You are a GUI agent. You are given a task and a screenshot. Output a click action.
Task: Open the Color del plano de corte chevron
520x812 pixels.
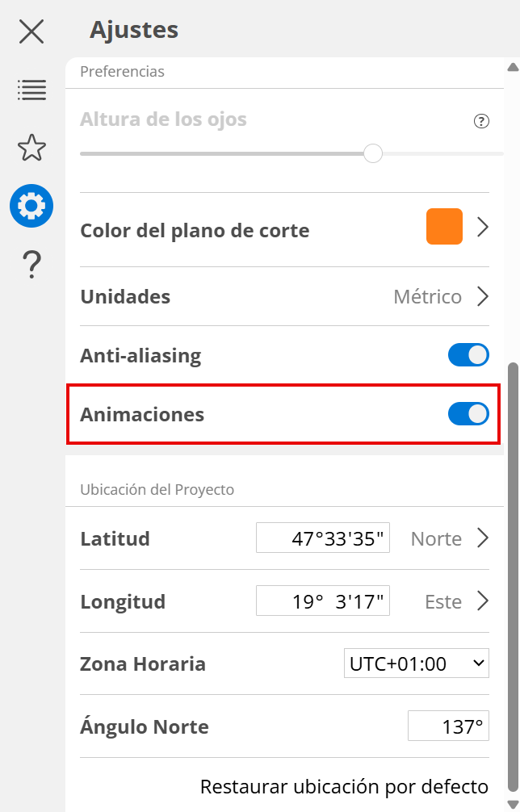483,228
